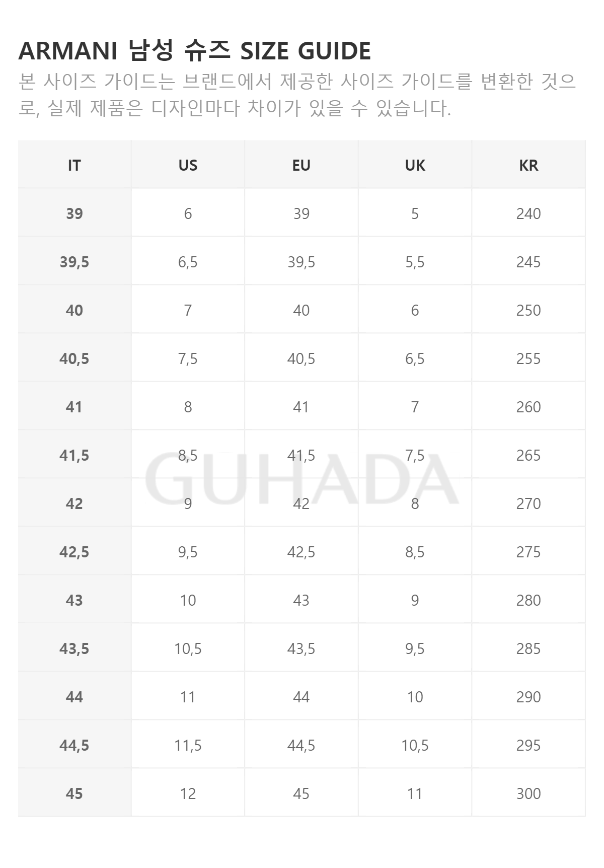This screenshot has height=868, width=604.
Task: Click the KR 300 cell
Action: pos(528,793)
